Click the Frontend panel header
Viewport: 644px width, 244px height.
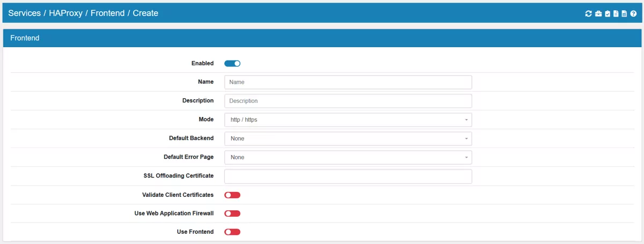click(x=322, y=38)
